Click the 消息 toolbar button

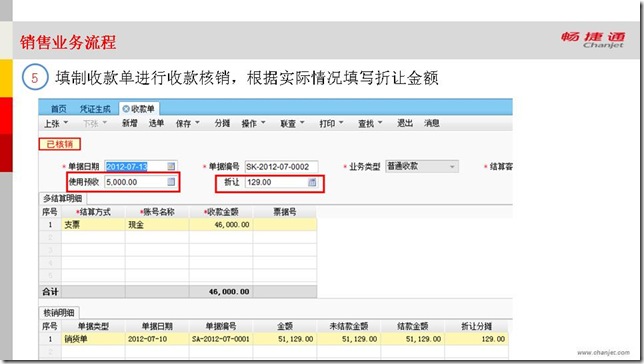(432, 123)
